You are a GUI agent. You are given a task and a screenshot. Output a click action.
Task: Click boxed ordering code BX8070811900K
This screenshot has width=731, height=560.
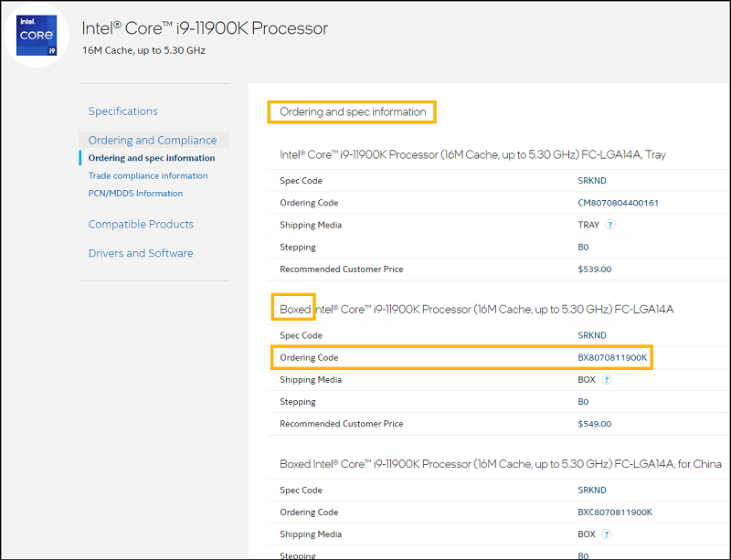tap(613, 357)
